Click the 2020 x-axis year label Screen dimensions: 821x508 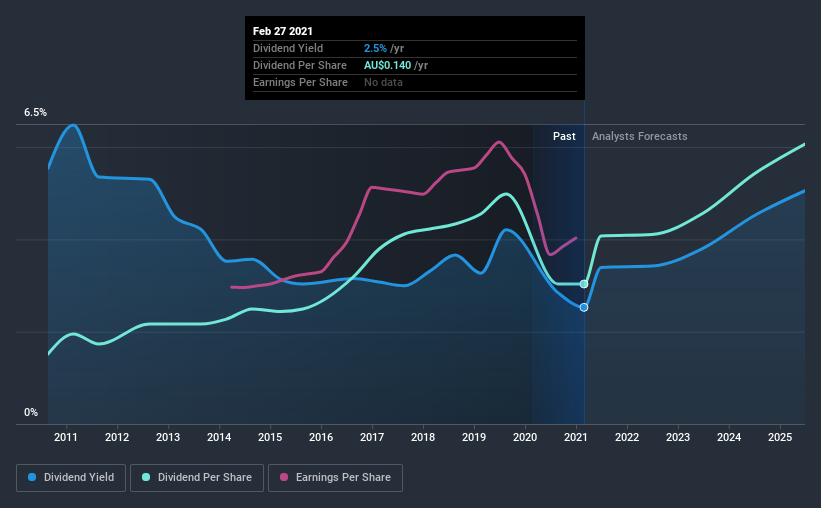pos(525,437)
